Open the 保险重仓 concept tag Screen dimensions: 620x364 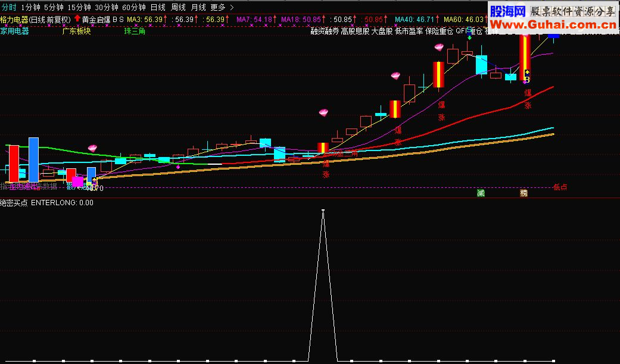(x=440, y=31)
